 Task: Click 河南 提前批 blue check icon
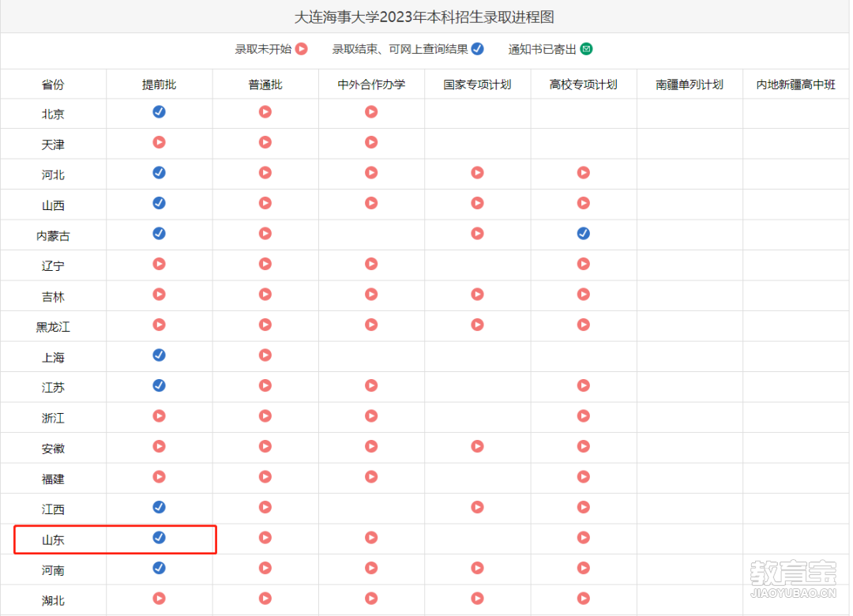click(159, 568)
